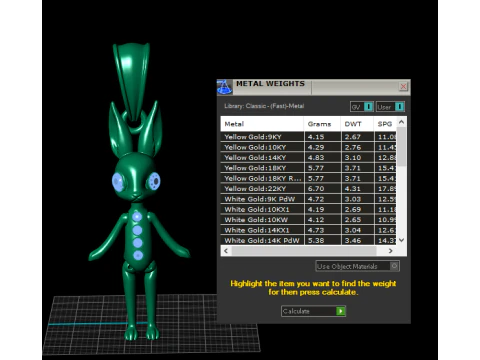This screenshot has width=480, height=360.
Task: Select the White Gold:10KX1 row
Action: [308, 209]
